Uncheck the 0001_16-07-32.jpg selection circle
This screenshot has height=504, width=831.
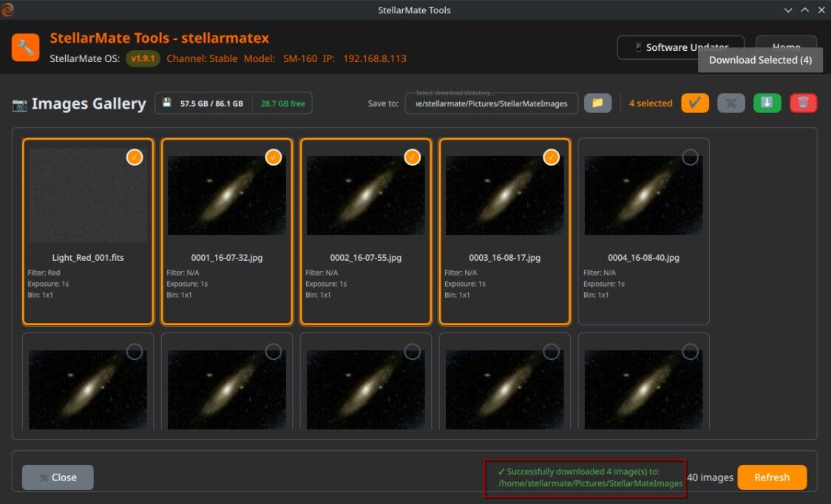click(274, 157)
